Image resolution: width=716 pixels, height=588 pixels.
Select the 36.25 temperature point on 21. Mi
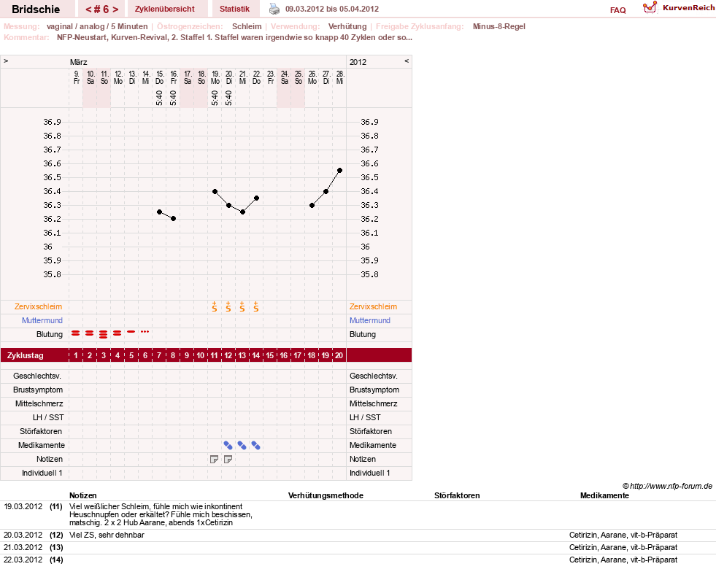[242, 212]
